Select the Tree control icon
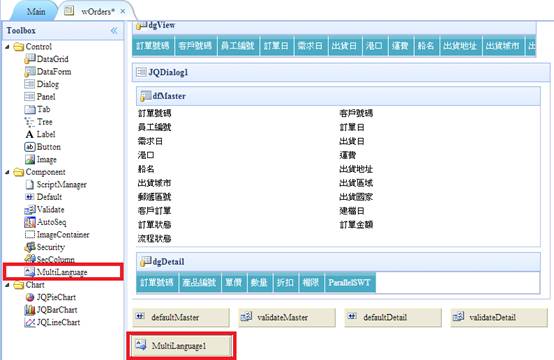Viewport: 554px width, 360px height. (x=30, y=122)
